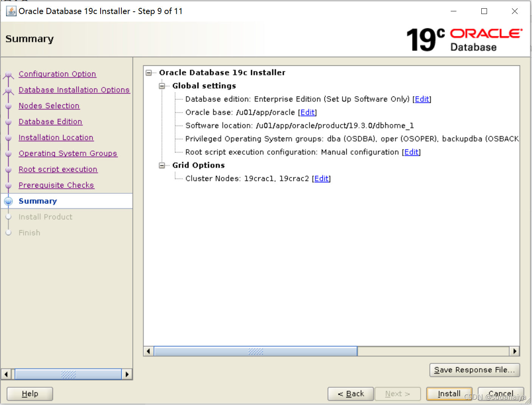Select the Software location tree row
This screenshot has width=532, height=405.
click(299, 126)
